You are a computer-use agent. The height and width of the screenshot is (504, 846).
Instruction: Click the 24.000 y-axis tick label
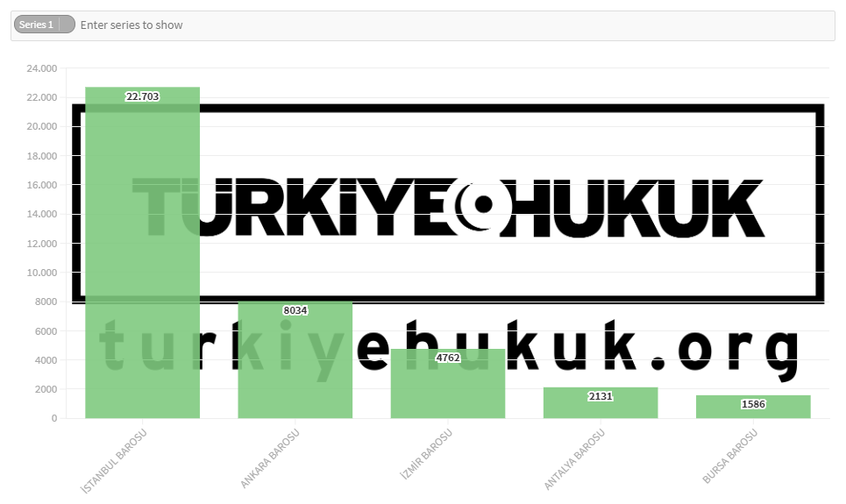41,68
